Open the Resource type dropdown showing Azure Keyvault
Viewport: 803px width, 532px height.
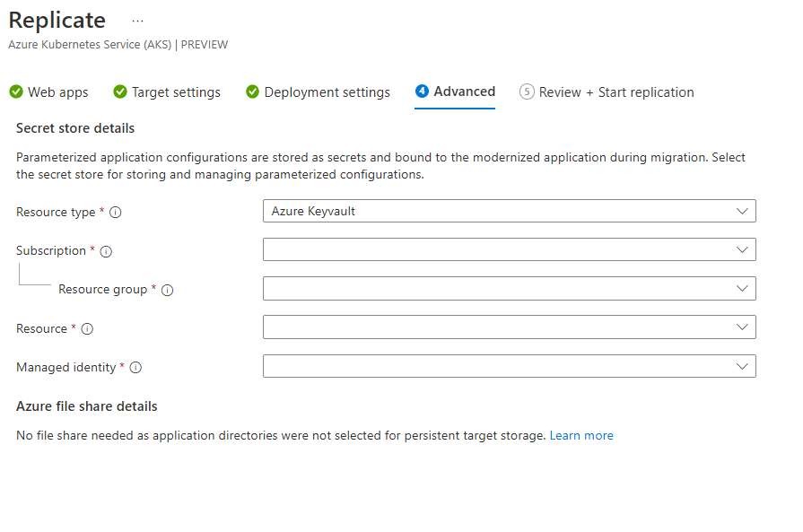[510, 211]
